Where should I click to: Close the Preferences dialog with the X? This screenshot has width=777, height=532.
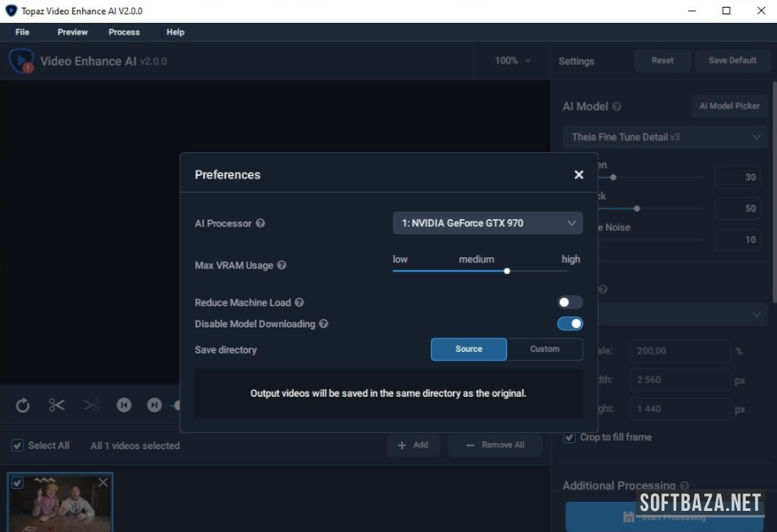[579, 175]
